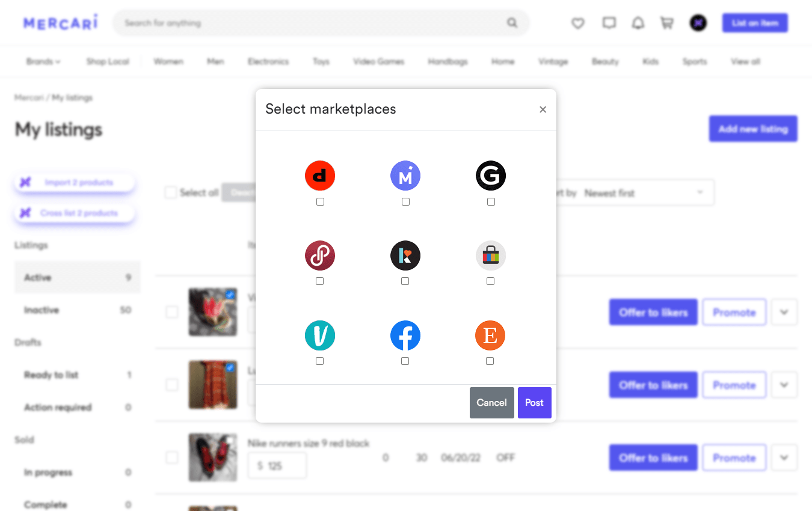Click the Etsy marketplace icon

(x=490, y=335)
